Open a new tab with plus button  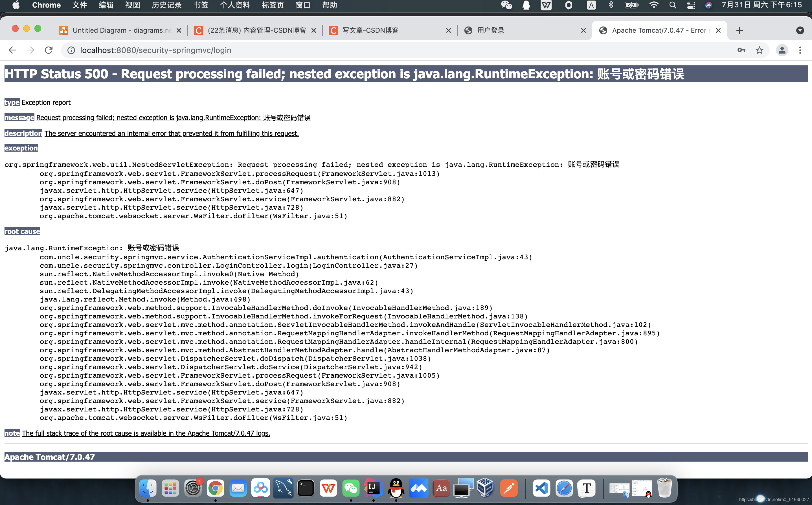pyautogui.click(x=739, y=30)
